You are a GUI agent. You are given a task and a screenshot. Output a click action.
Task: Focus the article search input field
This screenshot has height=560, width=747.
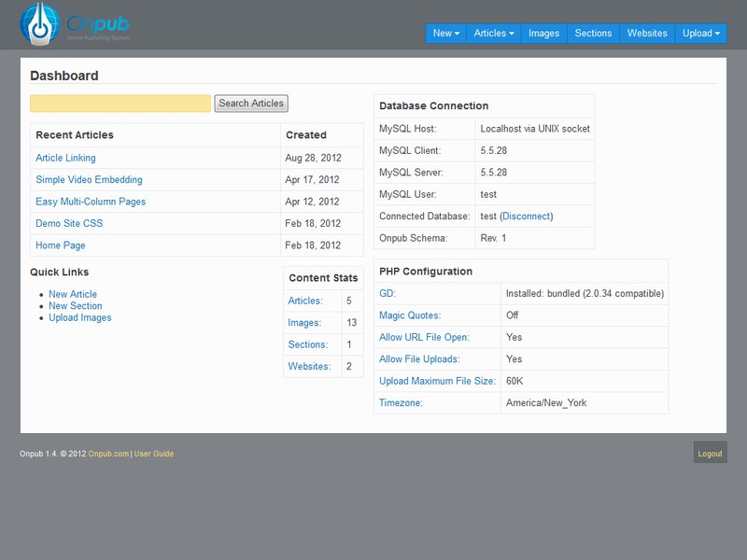[x=120, y=104]
